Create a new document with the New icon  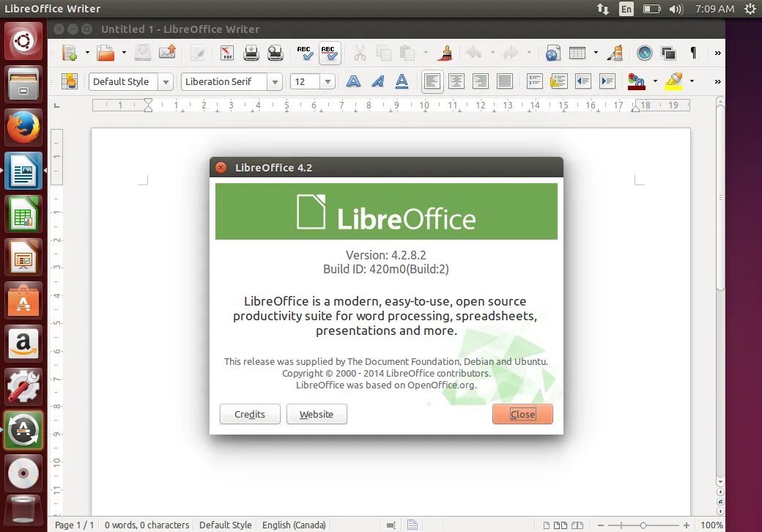coord(70,53)
